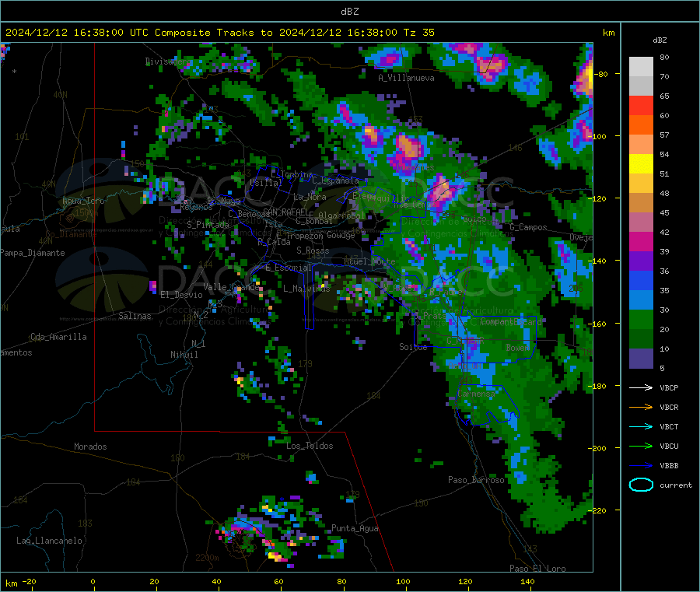700x592 pixels.
Task: Click the cyan 'current' ellipse legend icon
Action: click(x=641, y=485)
